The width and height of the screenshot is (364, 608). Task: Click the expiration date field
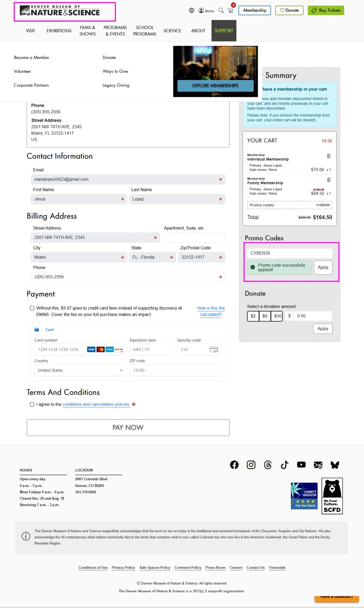151,349
